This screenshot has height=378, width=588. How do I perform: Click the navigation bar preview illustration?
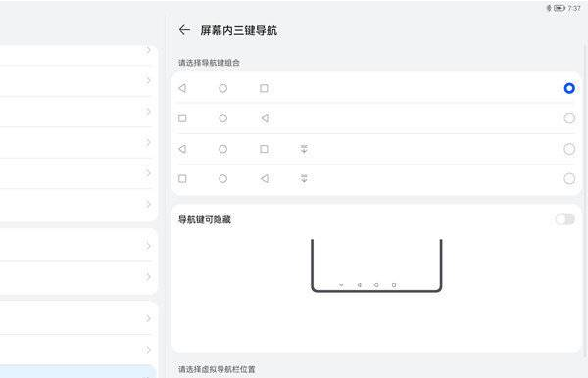[376, 265]
